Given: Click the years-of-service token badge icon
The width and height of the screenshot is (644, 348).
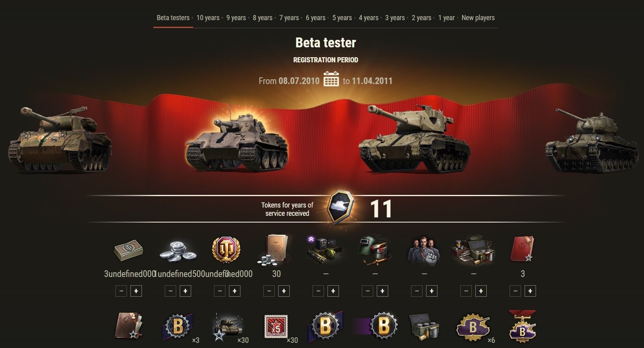Looking at the screenshot, I should point(341,208).
